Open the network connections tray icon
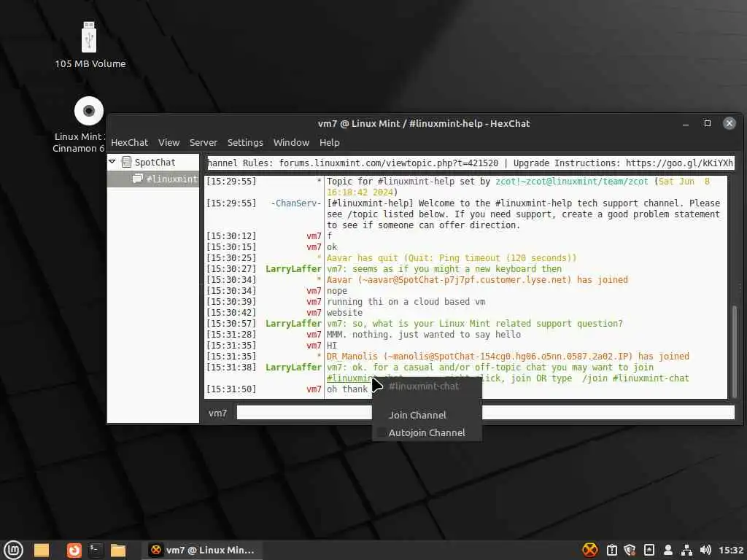Image resolution: width=747 pixels, height=560 pixels. coord(686,550)
